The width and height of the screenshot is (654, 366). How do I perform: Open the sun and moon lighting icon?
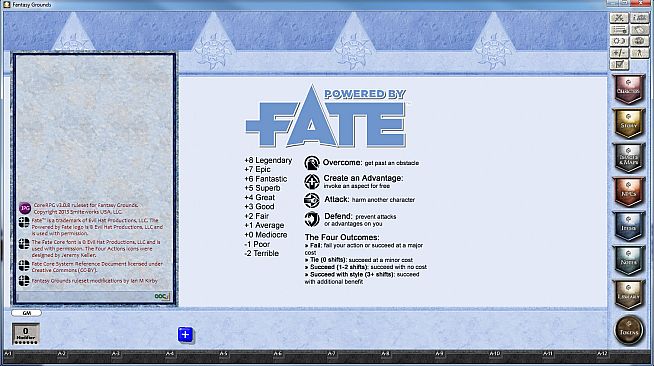pos(619,41)
